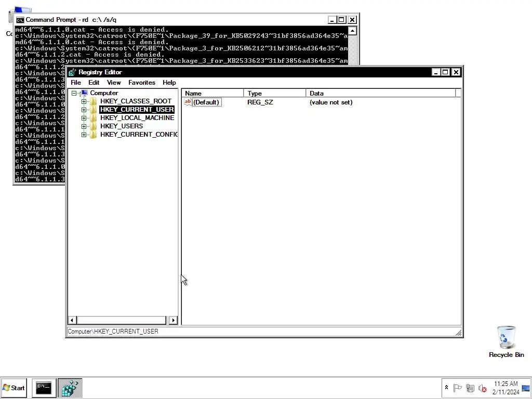Select the HKEY_CURRENT_CONFIG tree item
This screenshot has width=532, height=399.
139,135
